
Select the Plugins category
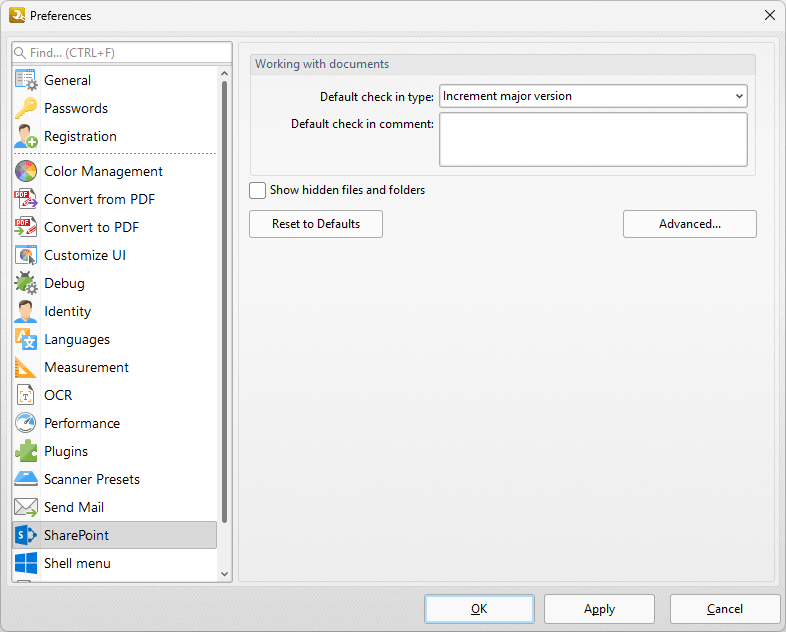115,452
